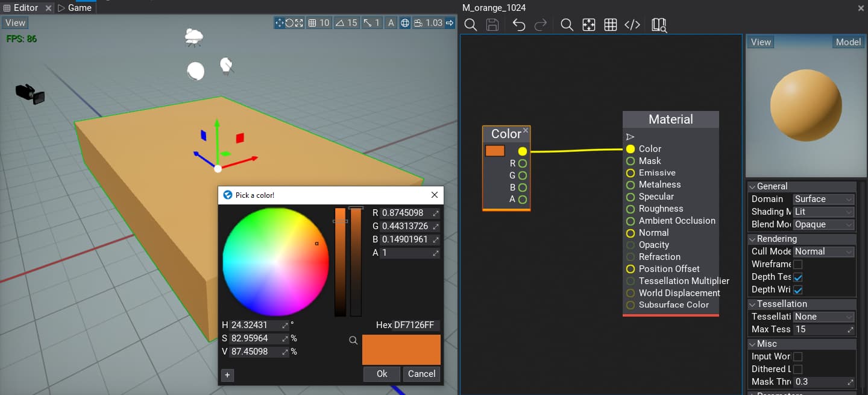Toggle the grid icon in material toolbar
The height and width of the screenshot is (395, 868).
point(610,25)
